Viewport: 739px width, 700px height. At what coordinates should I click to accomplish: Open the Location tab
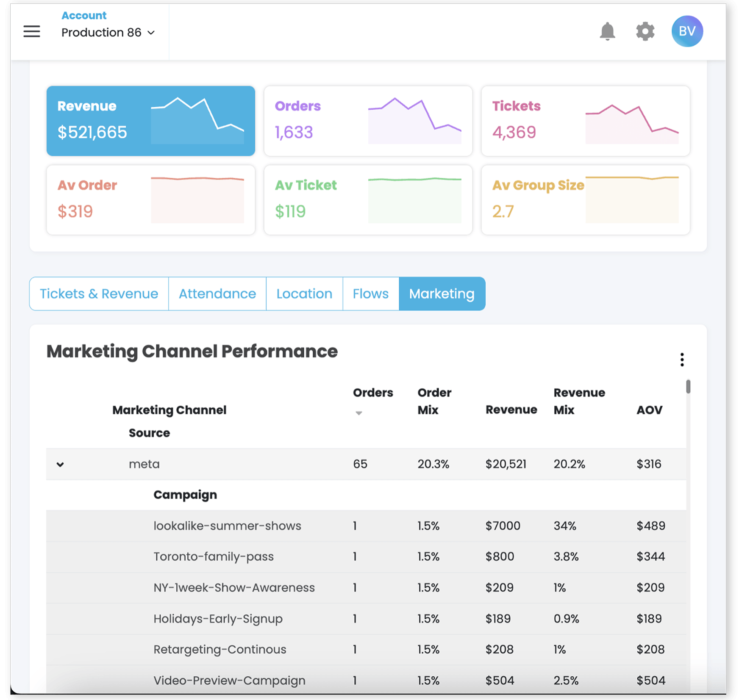[x=304, y=293]
